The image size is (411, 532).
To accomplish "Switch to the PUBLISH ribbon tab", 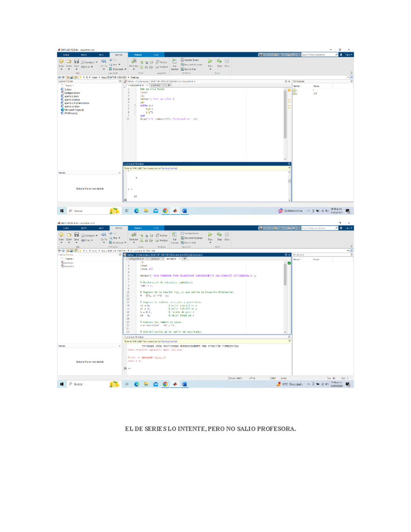I will point(138,54).
